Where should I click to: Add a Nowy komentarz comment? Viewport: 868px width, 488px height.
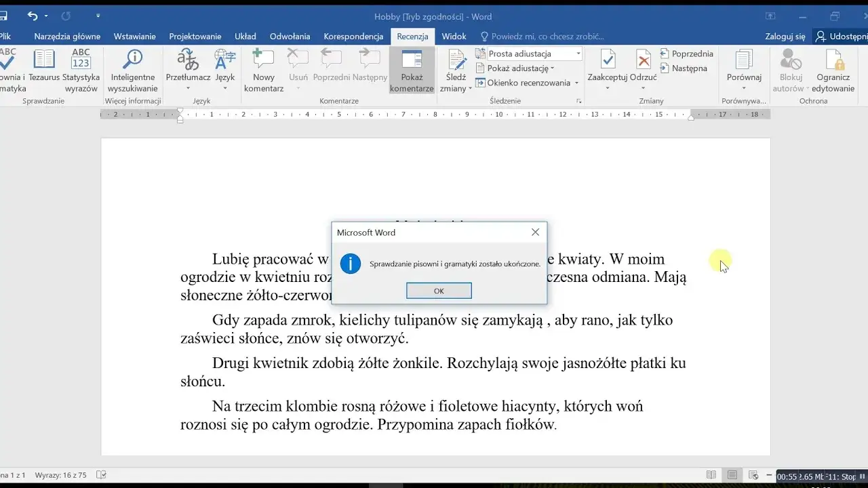(264, 70)
